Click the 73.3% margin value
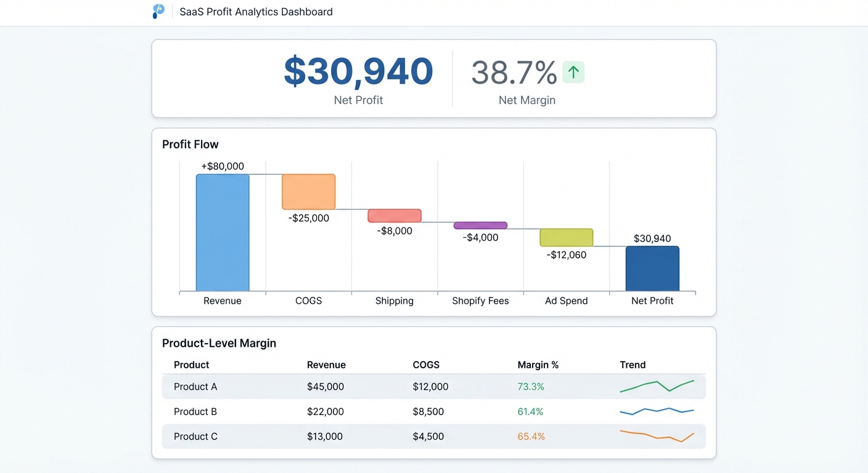868x473 pixels. 531,387
